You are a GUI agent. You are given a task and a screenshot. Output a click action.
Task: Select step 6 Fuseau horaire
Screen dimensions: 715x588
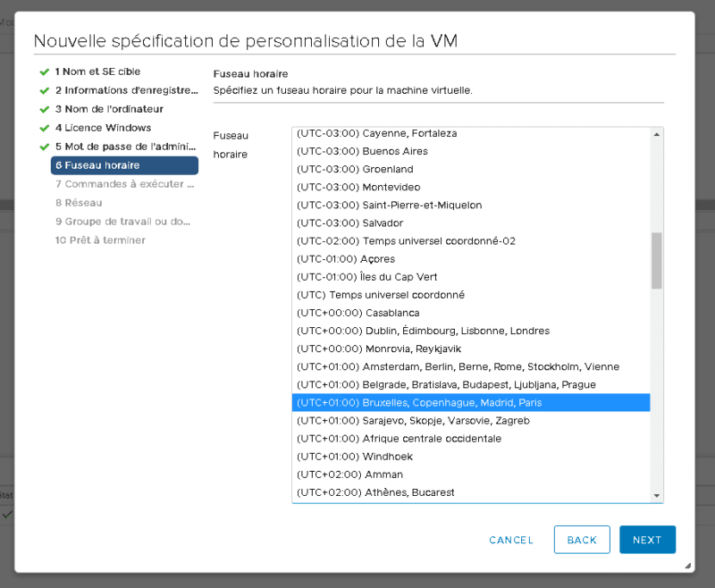(124, 165)
